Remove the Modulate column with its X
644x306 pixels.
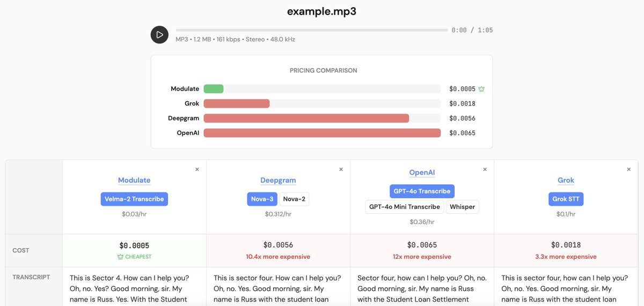coord(197,169)
